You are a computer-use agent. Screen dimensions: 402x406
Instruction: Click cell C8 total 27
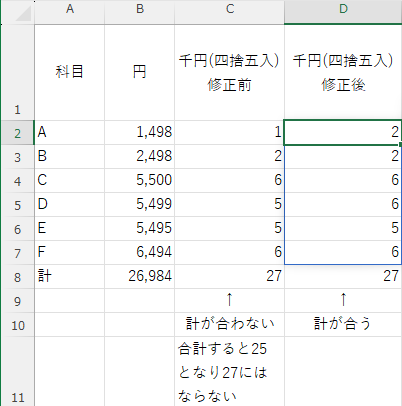pos(230,277)
